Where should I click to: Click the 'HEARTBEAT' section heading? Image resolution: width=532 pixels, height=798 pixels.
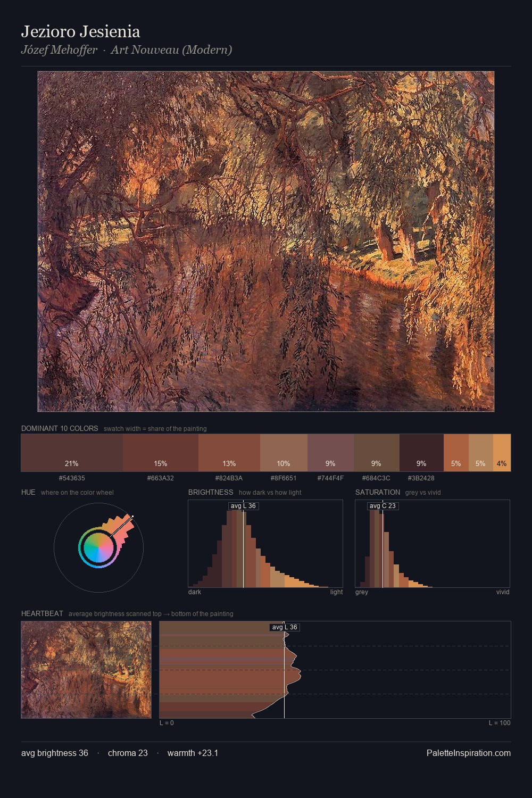click(42, 613)
